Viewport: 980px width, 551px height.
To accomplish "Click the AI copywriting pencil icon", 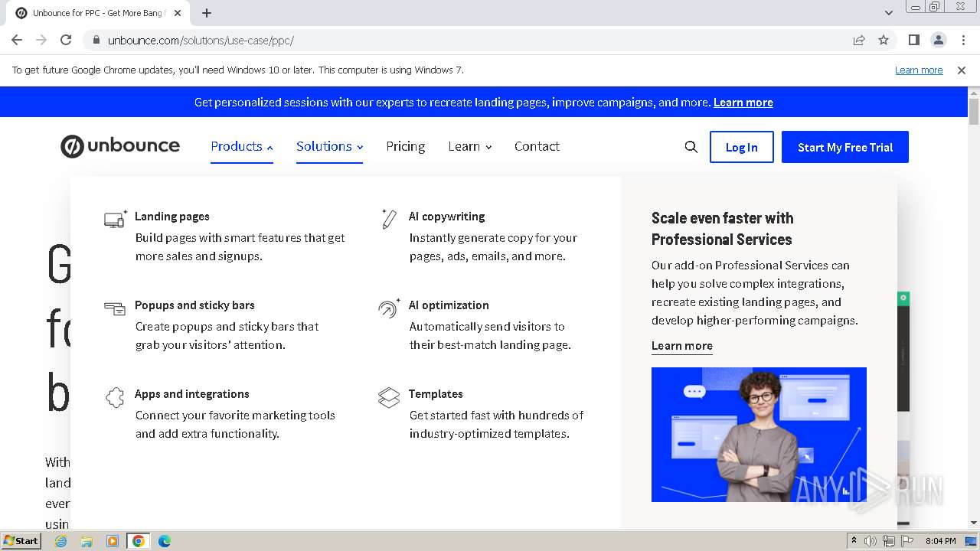I will coord(389,219).
